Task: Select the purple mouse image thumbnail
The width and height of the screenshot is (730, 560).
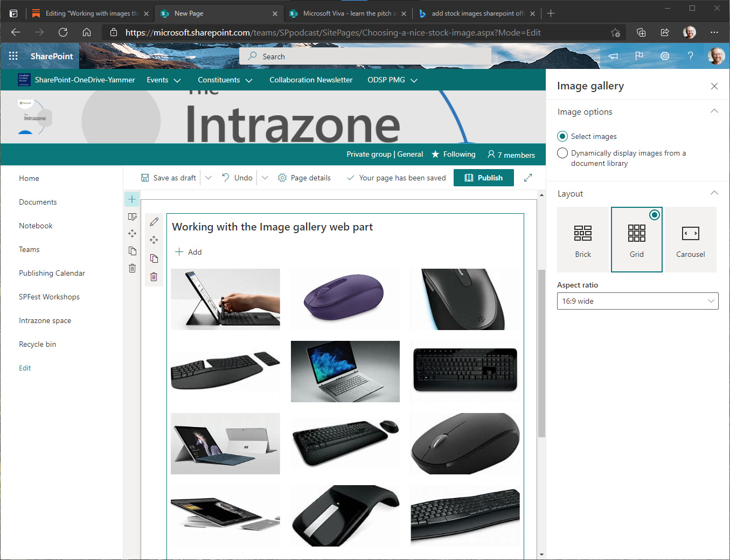Action: [345, 299]
